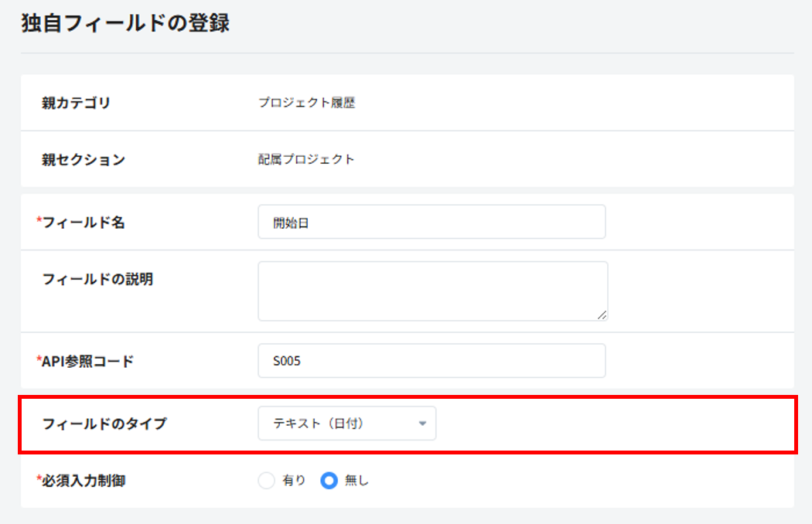Screen dimensions: 812x524
Task: Click the 独自フィールドの登録 page heading
Action: (x=125, y=23)
